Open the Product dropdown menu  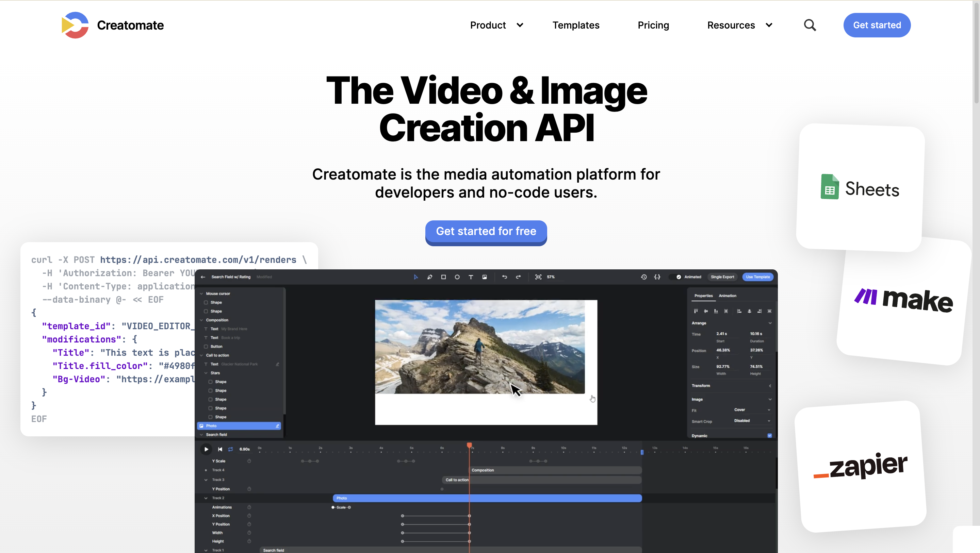point(496,25)
